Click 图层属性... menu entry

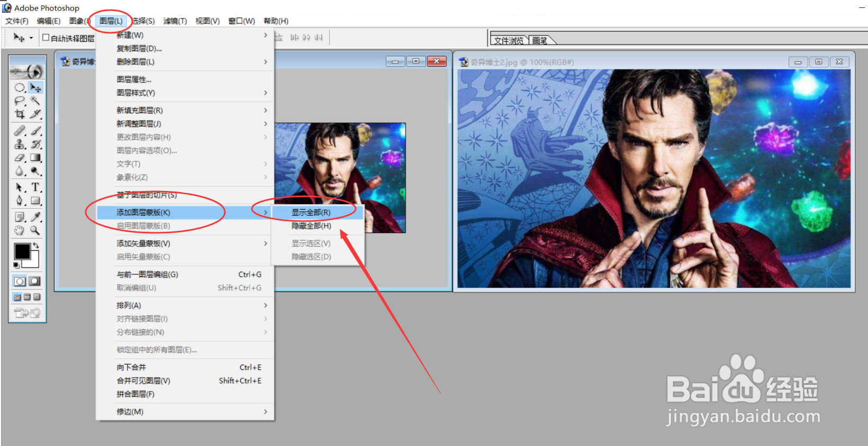pyautogui.click(x=185, y=79)
